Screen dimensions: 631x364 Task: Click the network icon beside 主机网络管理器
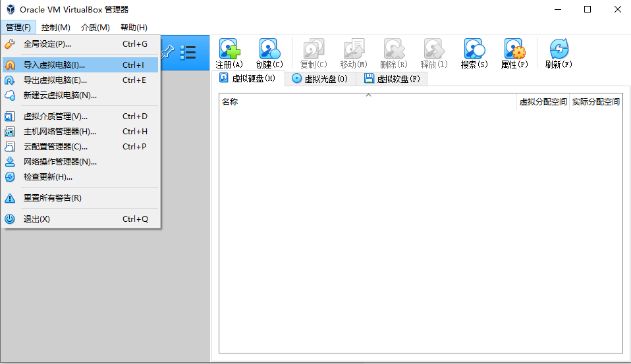tap(10, 132)
